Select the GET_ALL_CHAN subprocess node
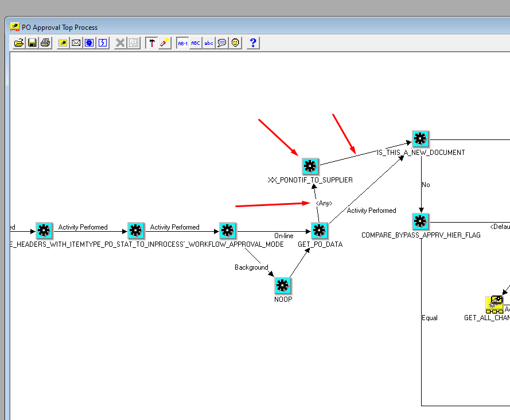This screenshot has width=510, height=420. pyautogui.click(x=494, y=304)
